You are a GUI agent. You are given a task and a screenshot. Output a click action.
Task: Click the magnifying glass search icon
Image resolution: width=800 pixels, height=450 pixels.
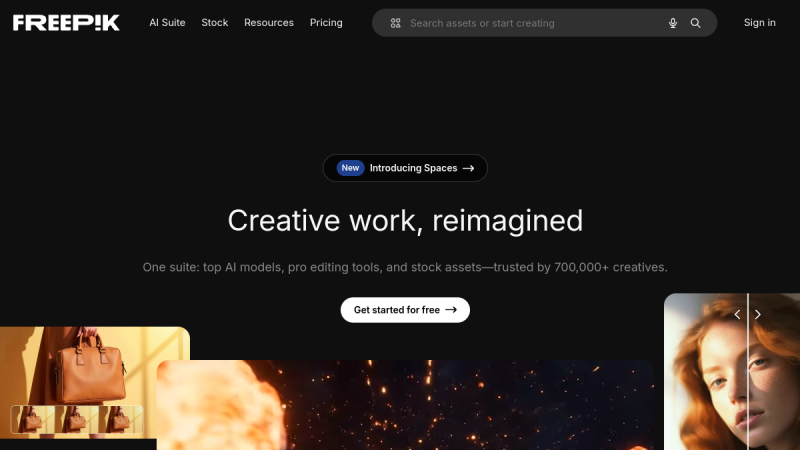[695, 23]
